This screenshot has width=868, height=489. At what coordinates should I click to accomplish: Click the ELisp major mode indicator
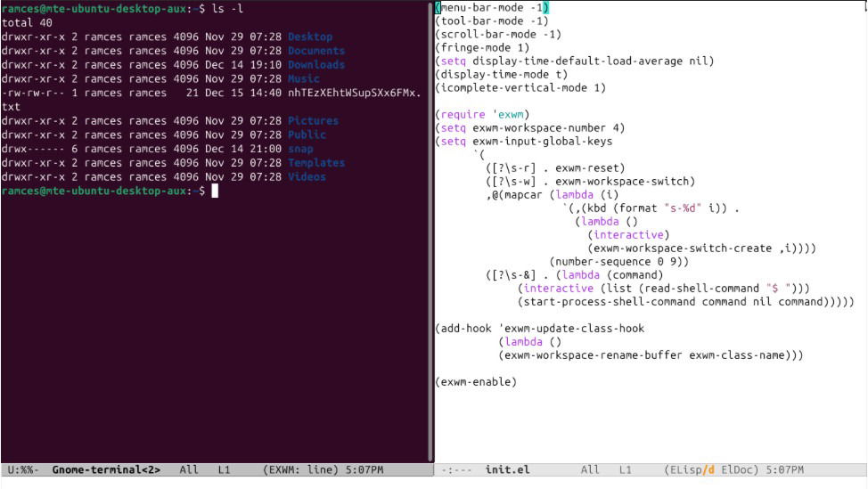point(685,469)
